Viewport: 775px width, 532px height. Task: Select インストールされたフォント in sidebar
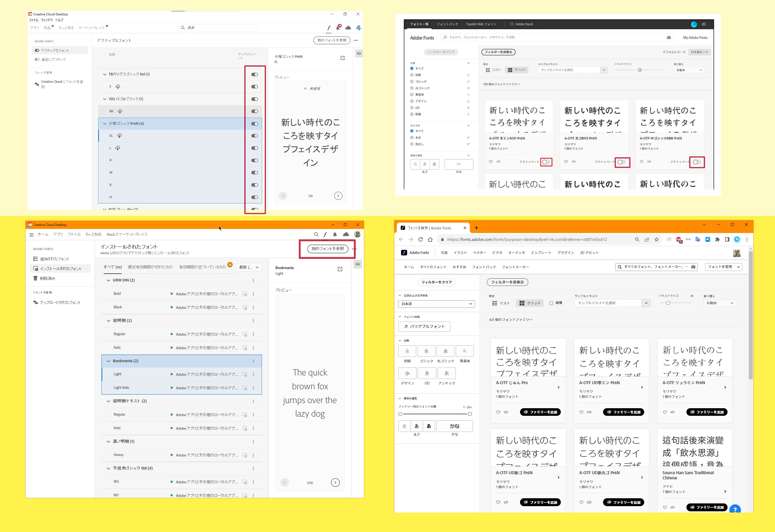point(60,269)
